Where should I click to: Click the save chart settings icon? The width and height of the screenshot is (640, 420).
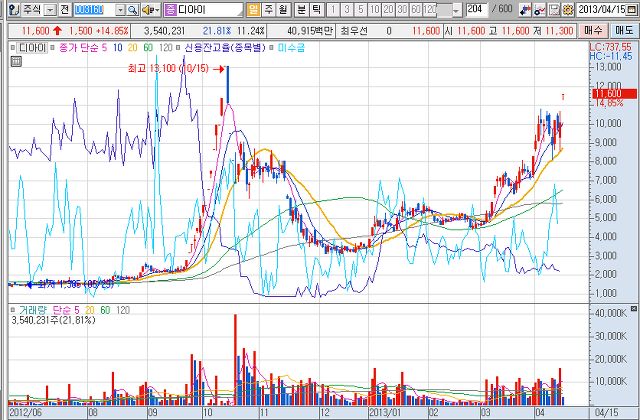[x=554, y=10]
